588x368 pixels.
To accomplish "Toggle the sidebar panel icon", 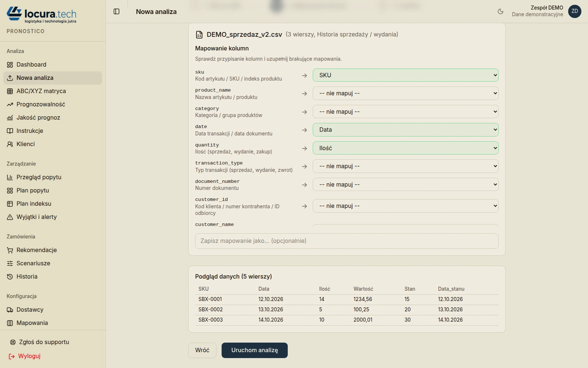I will [116, 11].
